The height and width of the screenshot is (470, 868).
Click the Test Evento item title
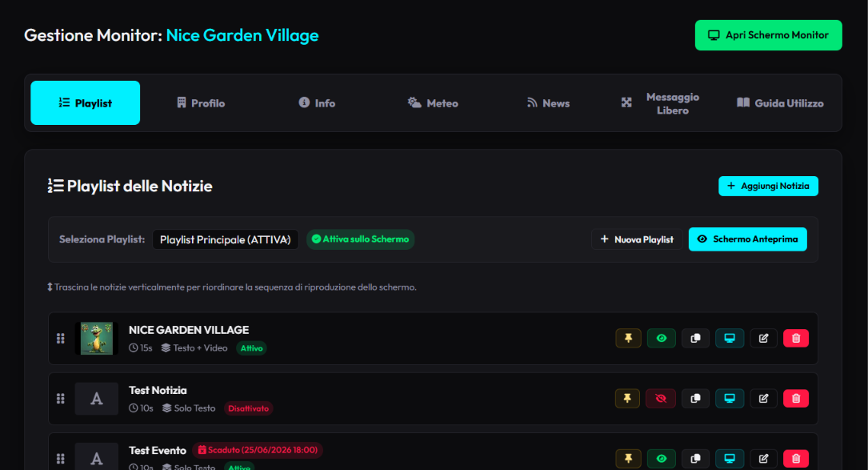pos(158,451)
